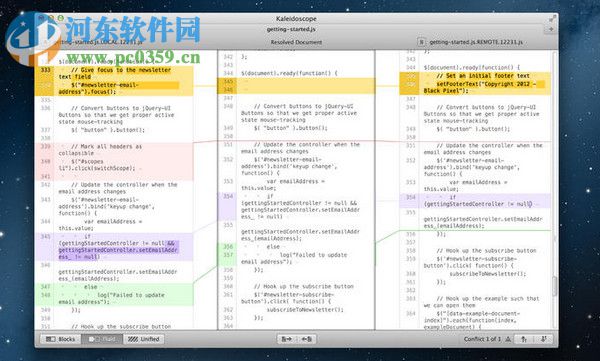
Task: Switch to Unified view mode
Action: click(x=143, y=339)
